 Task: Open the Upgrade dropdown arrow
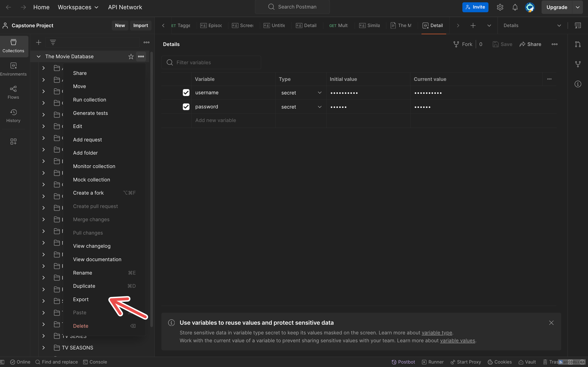tap(578, 7)
